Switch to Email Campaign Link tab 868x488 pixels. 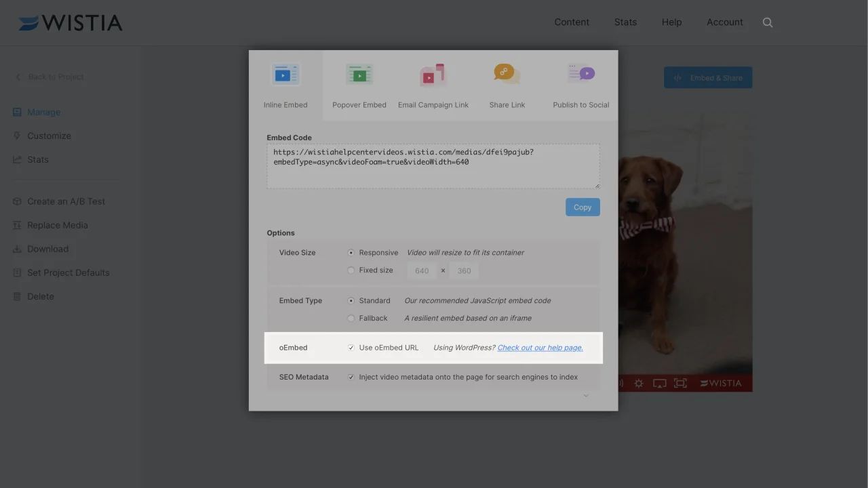click(x=433, y=85)
